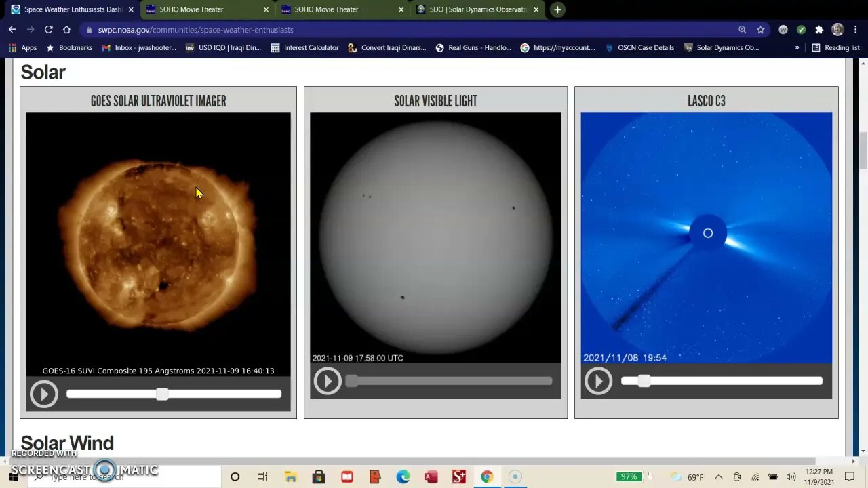Play the GOES Solar Ultraviolet Imager animation
The width and height of the screenshot is (868, 488).
click(44, 394)
